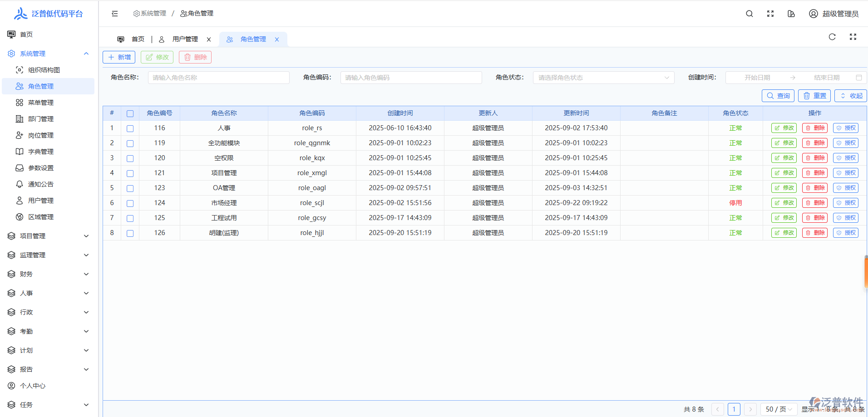Switch to the 用户管理 tab

[x=185, y=39]
